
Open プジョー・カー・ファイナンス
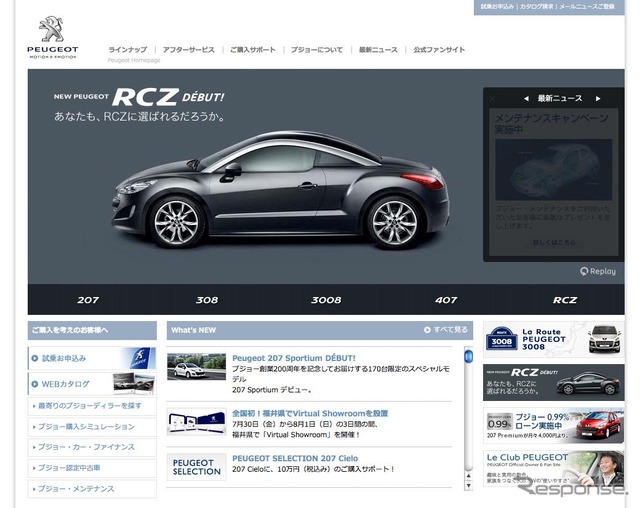click(92, 447)
